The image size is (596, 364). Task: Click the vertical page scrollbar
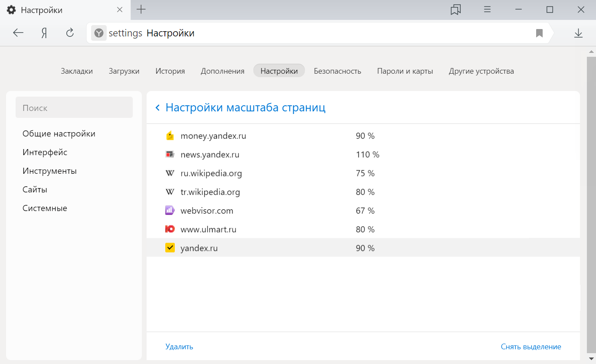click(x=591, y=204)
